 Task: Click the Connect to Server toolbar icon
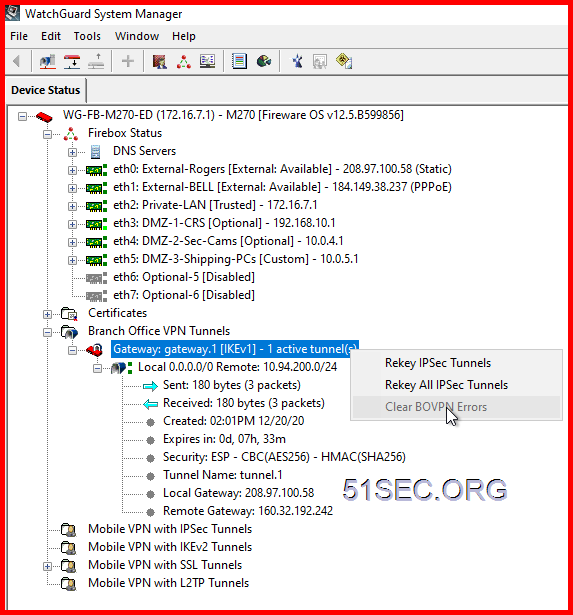47,62
